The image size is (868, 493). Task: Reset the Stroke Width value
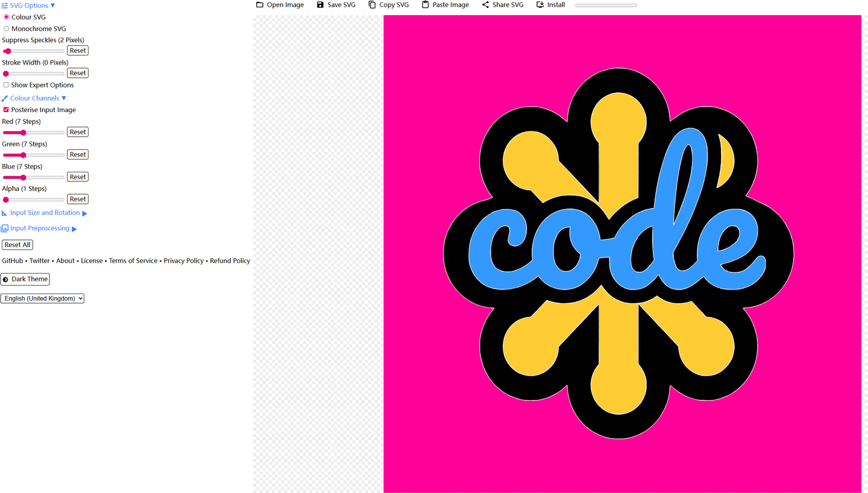78,73
